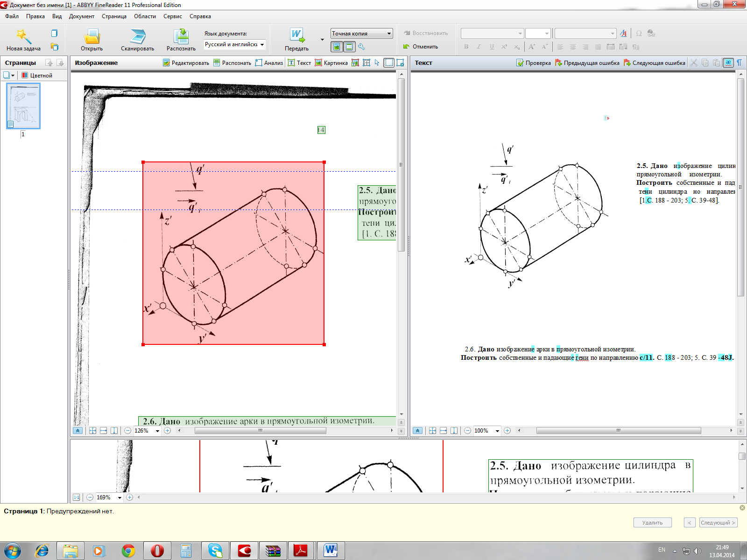Click the Omega insert symbol icon
Screen dimensions: 747x560
[639, 33]
